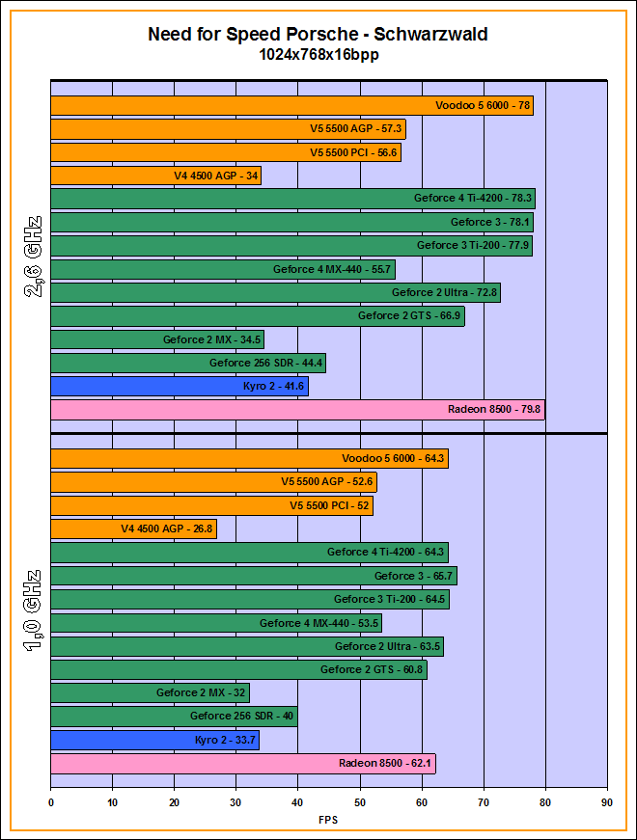This screenshot has height=840, width=637.
Task: Click the 1024x768x16bpp subtitle text
Action: 318,56
